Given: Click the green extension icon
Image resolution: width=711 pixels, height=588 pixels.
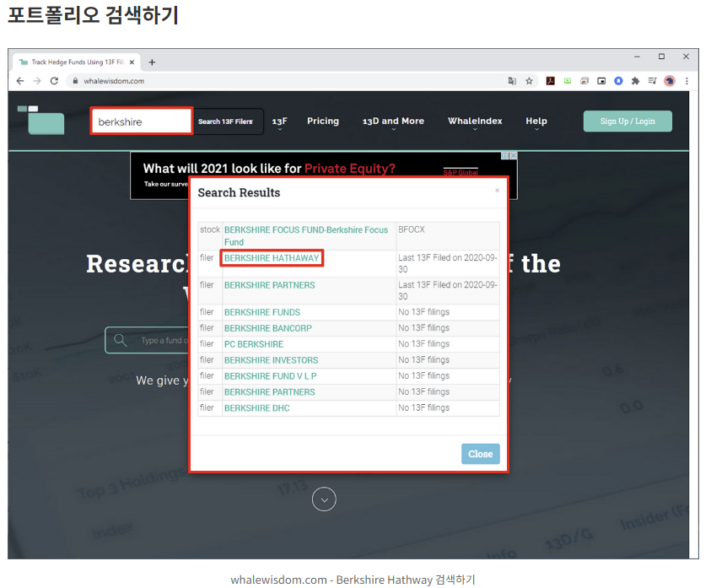Looking at the screenshot, I should pos(568,81).
